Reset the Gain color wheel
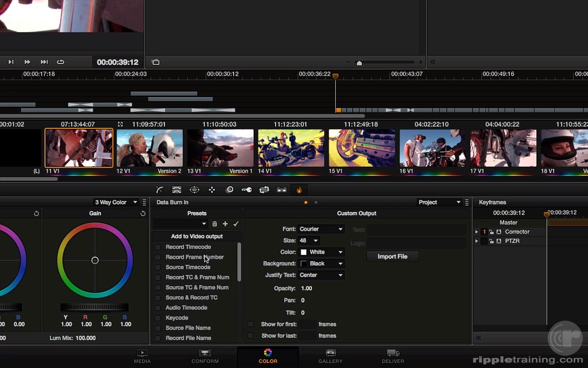Screen dimensions: 588x368 143,213
